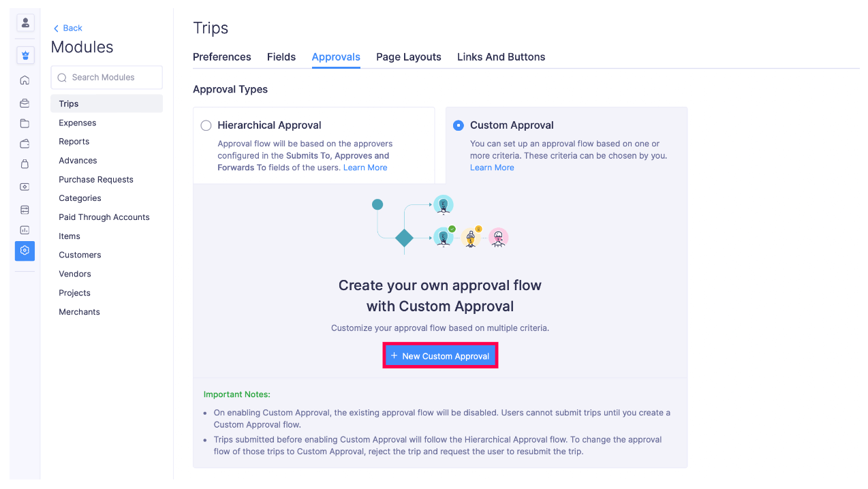Open the user profile icon at top
The height and width of the screenshot is (489, 868).
25,22
